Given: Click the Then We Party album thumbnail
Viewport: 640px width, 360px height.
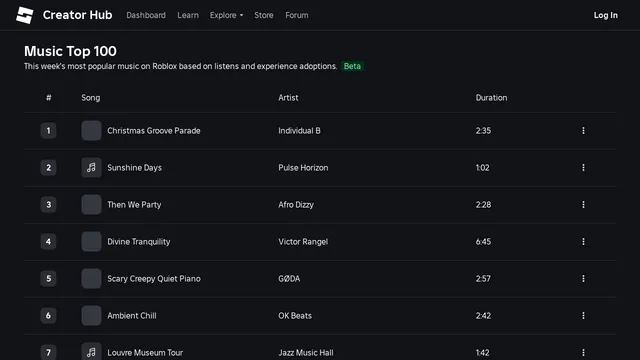Looking at the screenshot, I should tap(91, 204).
